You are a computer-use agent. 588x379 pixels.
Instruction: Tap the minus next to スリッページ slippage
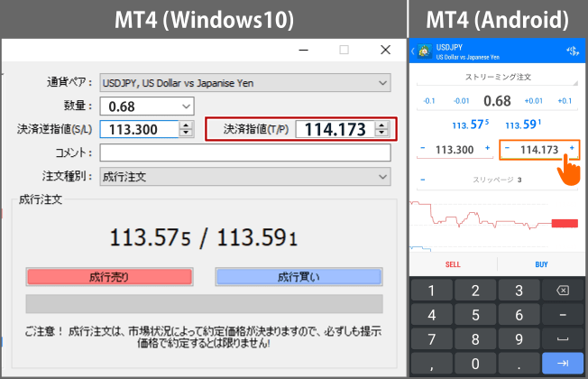point(423,180)
